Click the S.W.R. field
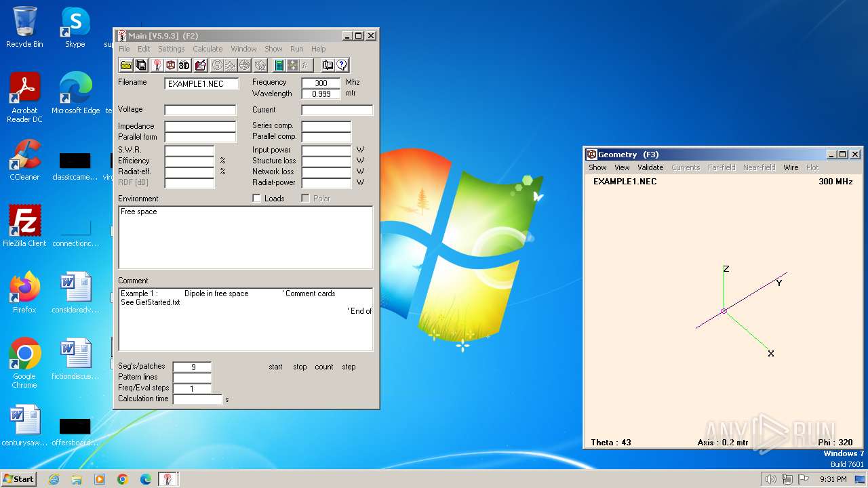Image resolution: width=868 pixels, height=488 pixels. [x=189, y=150]
